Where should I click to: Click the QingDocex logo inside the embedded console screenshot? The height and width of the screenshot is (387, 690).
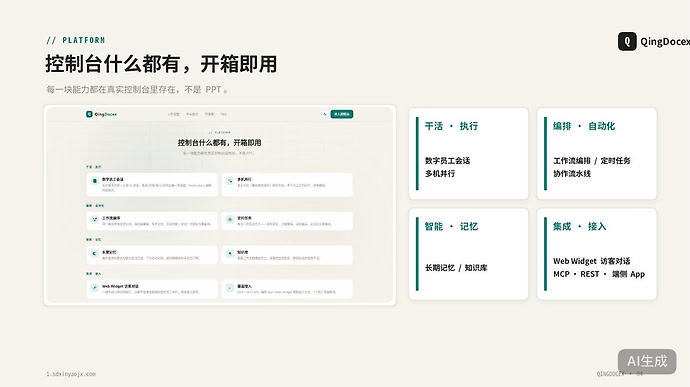tap(102, 114)
